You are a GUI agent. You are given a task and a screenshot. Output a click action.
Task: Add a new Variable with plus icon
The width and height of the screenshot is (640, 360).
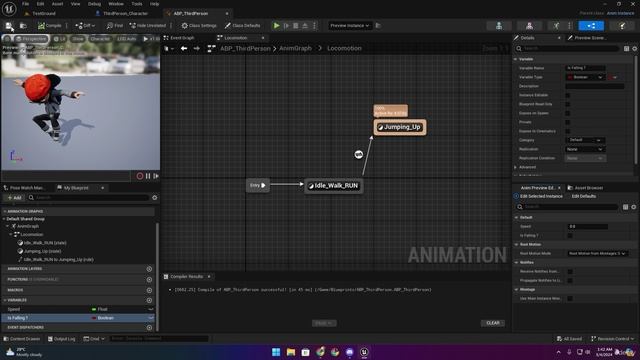tap(149, 300)
